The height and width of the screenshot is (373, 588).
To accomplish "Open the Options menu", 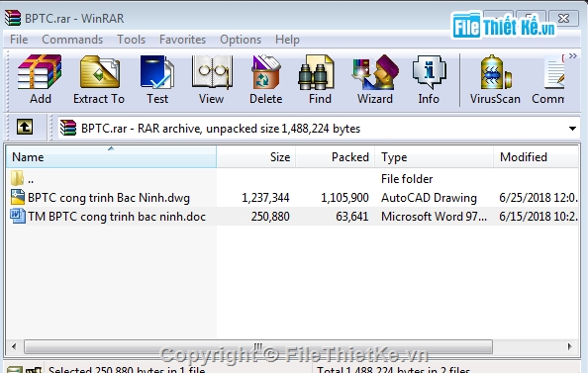I will point(241,40).
